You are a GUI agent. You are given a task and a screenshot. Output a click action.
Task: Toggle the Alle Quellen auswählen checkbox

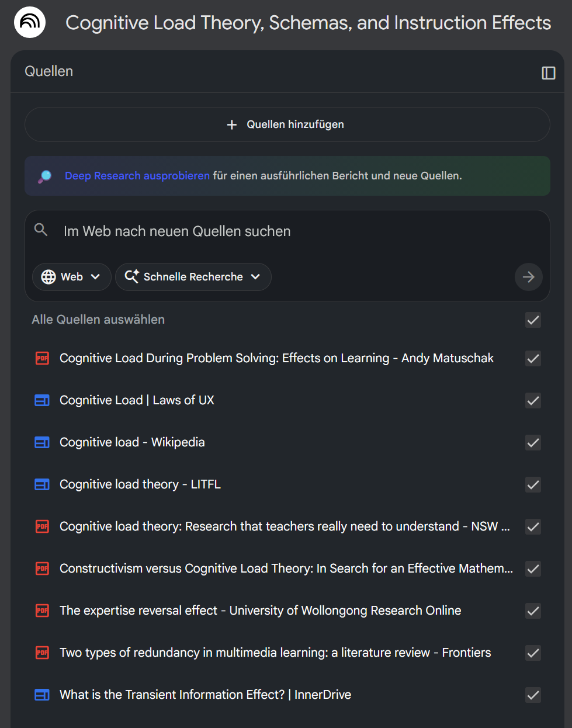(533, 320)
